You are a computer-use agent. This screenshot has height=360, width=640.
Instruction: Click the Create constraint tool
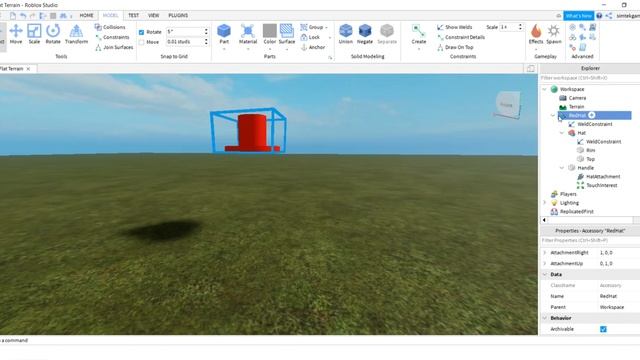419,34
